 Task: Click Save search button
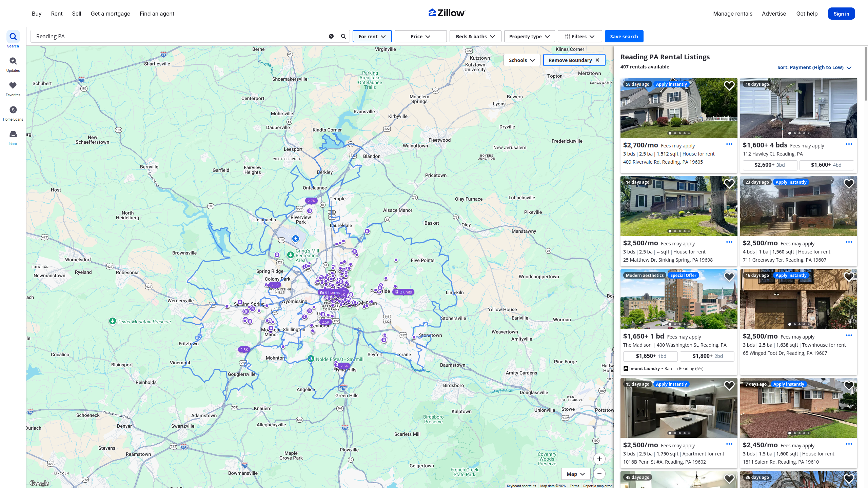pos(624,36)
